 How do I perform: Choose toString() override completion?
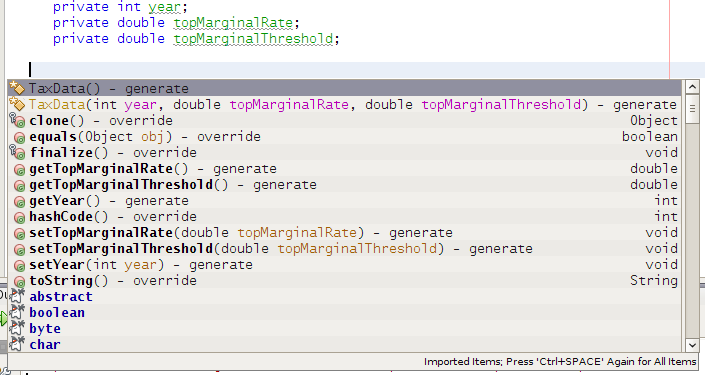tap(344, 281)
